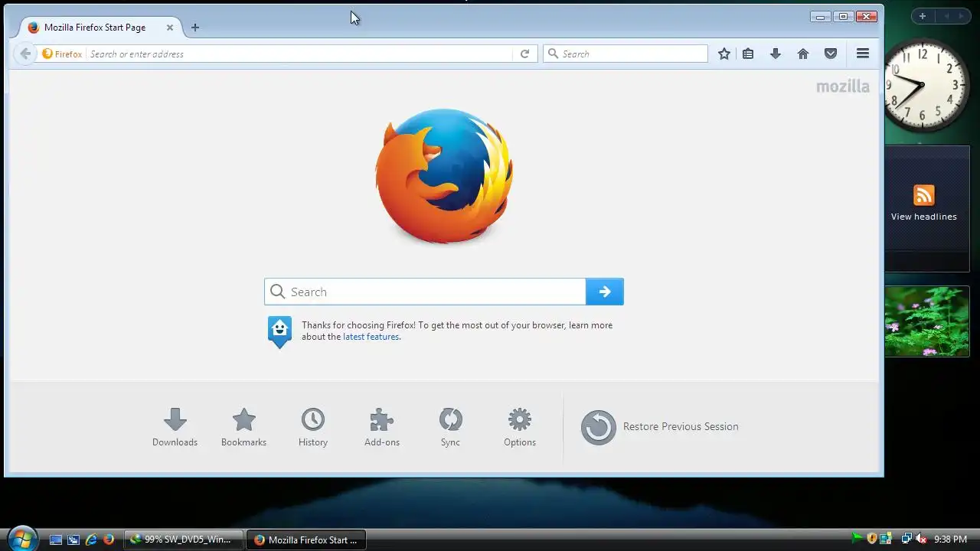The height and width of the screenshot is (551, 980).
Task: Open a new tab with plus button
Action: coord(194,28)
